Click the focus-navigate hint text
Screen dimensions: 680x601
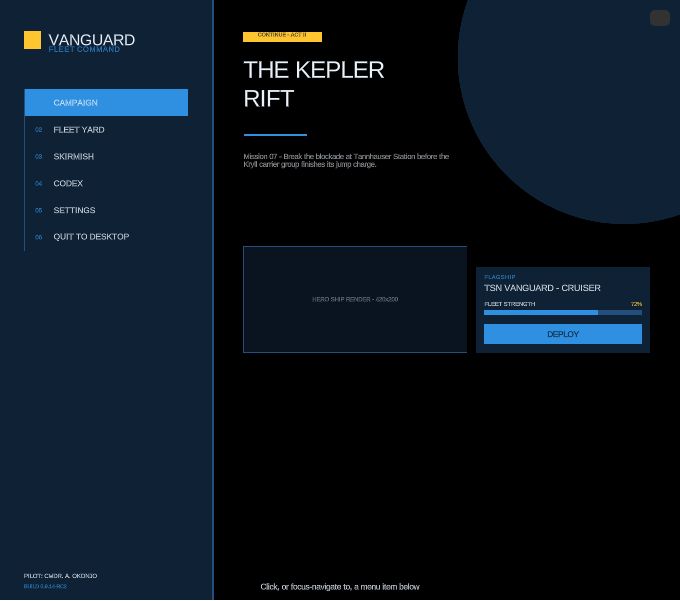tap(340, 587)
